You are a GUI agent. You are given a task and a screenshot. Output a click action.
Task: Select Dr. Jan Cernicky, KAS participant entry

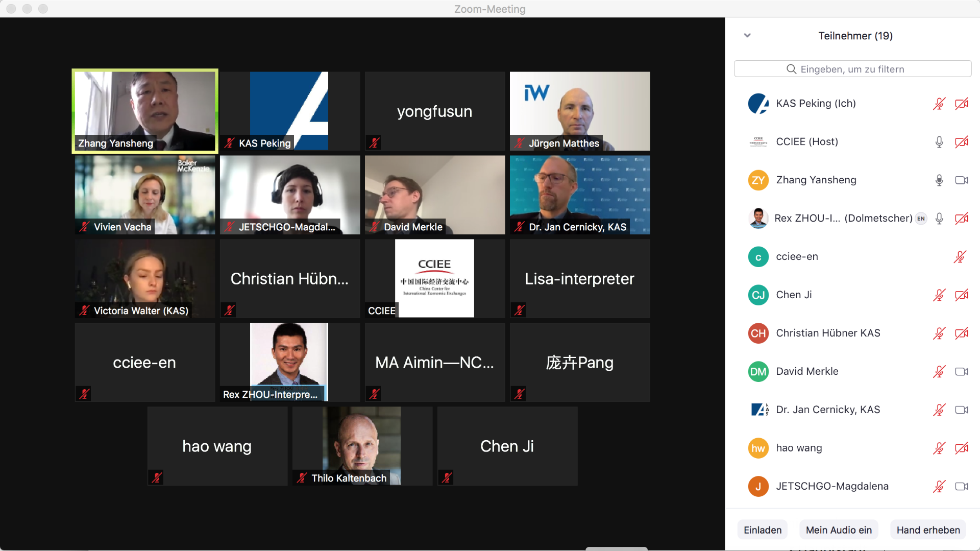853,410
